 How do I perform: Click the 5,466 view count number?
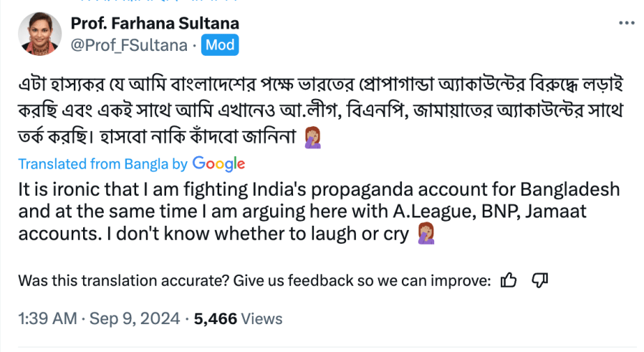click(x=215, y=319)
